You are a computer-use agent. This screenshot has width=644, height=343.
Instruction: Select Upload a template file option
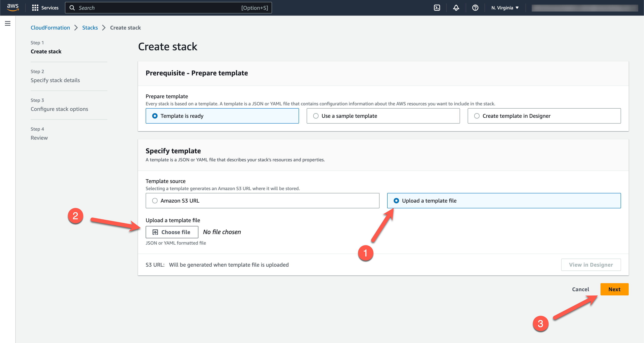396,201
